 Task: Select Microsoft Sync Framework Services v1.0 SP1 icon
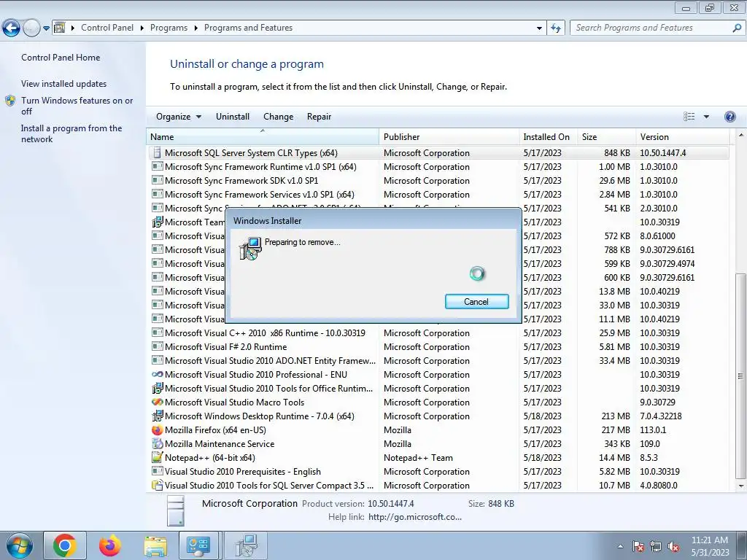[157, 194]
